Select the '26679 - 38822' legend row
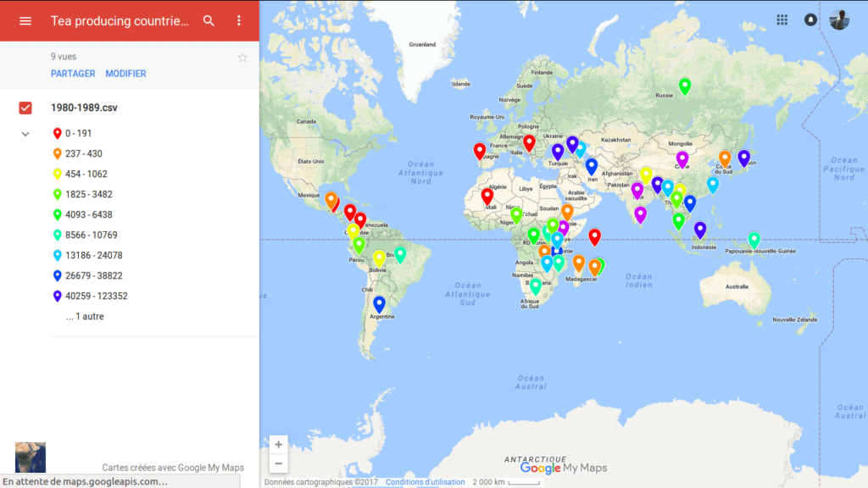The height and width of the screenshot is (488, 868). pos(94,275)
